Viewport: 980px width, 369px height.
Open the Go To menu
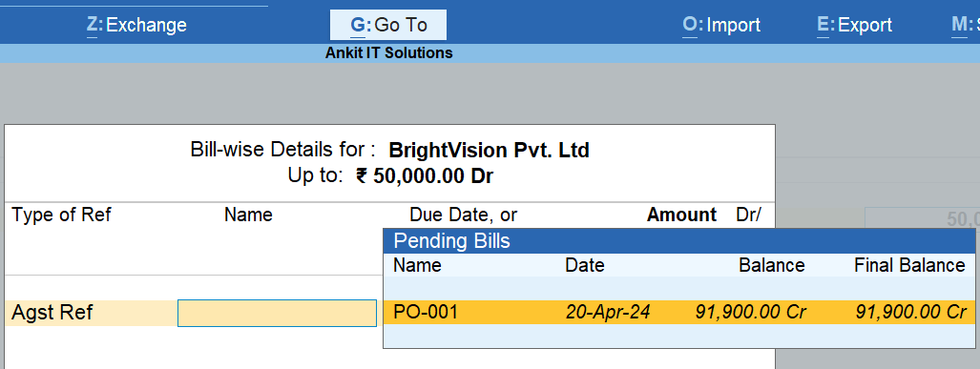(x=388, y=25)
